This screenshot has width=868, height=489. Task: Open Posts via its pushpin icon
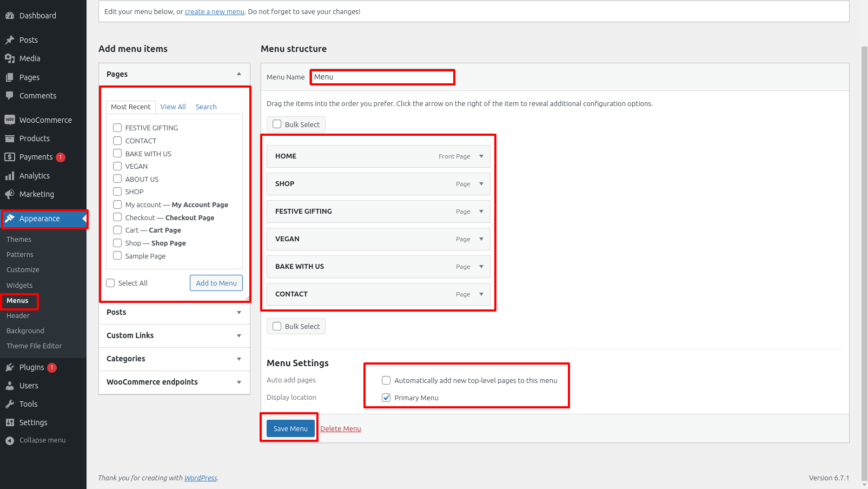pos(10,40)
